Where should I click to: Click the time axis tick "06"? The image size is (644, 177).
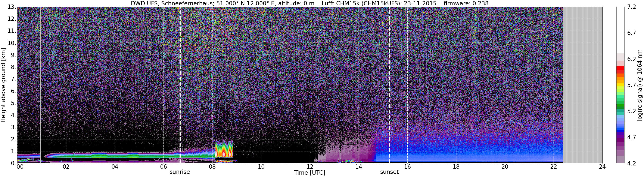(x=164, y=167)
